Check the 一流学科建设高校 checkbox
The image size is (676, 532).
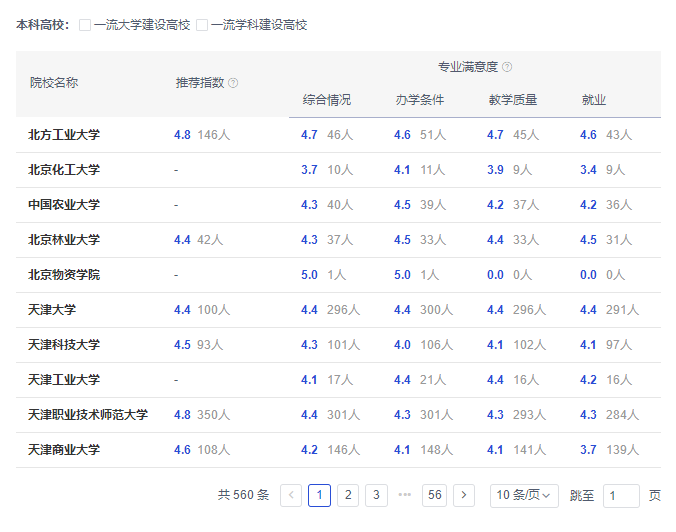click(x=202, y=25)
